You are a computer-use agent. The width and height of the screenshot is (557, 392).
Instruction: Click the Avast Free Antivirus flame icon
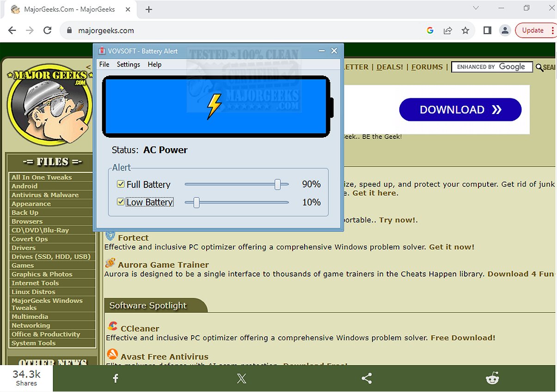(111, 354)
